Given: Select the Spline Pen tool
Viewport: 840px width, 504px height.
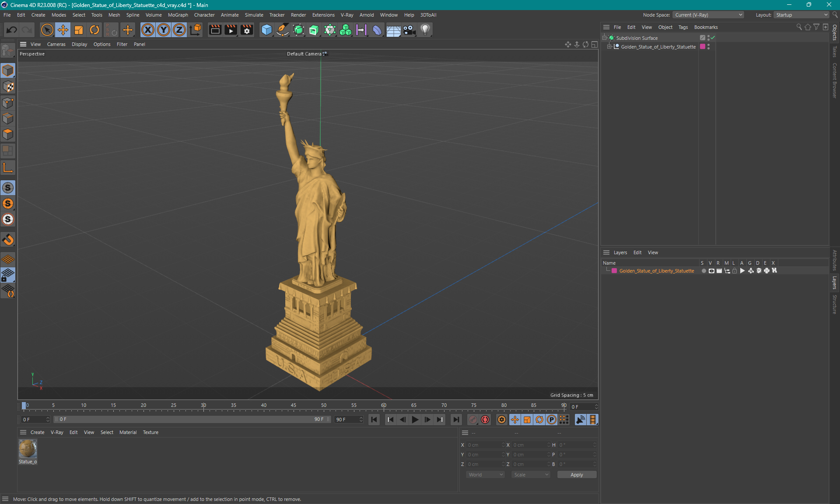Looking at the screenshot, I should tap(283, 30).
